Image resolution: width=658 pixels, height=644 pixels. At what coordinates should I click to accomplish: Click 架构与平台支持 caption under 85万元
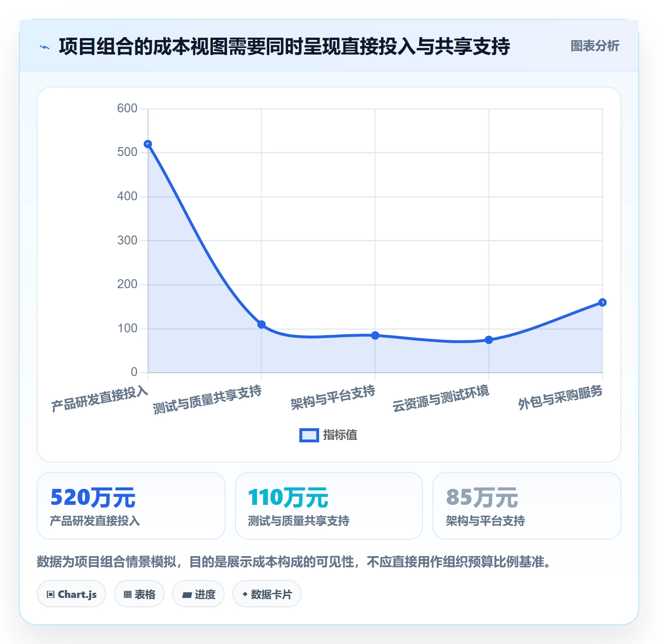486,521
